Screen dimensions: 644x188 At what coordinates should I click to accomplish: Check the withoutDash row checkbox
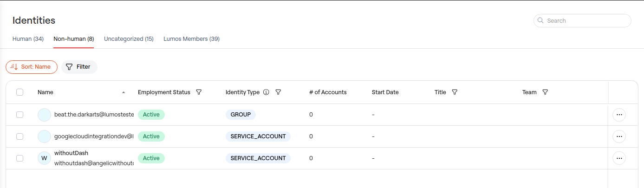(20, 158)
